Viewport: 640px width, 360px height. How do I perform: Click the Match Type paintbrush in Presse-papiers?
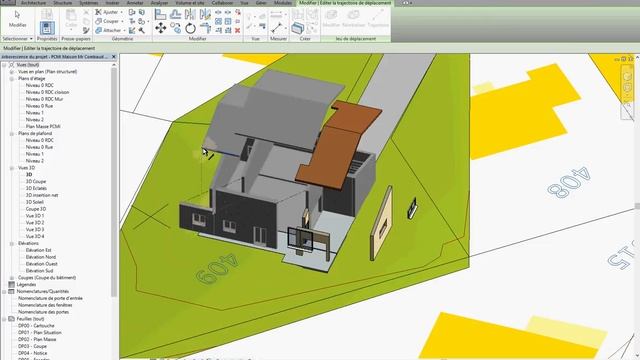86,30
